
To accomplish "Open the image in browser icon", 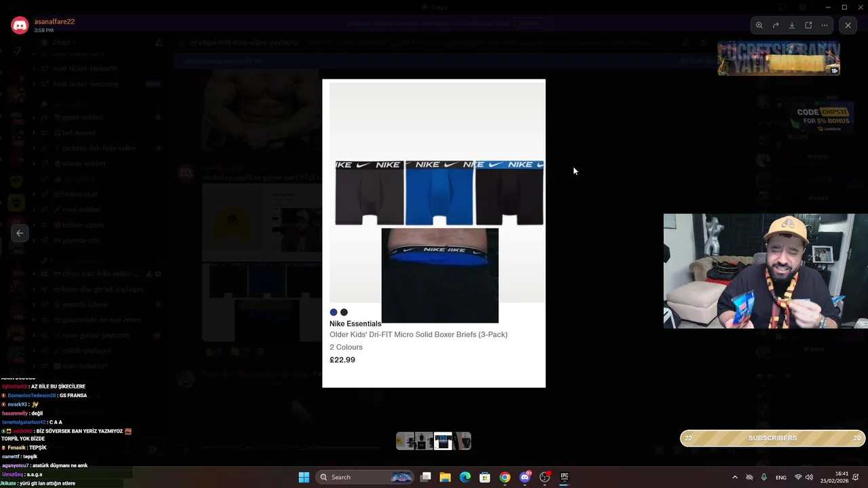I will pyautogui.click(x=808, y=25).
